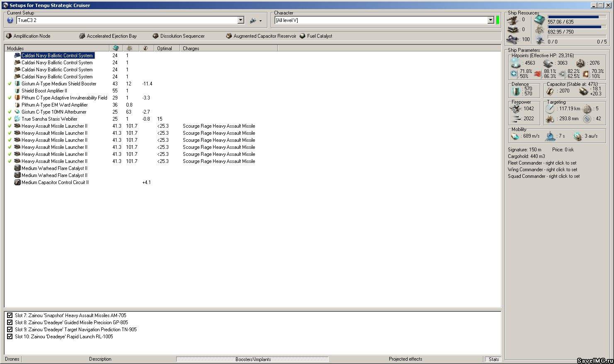Screen dimensions: 614x364
Task: Click the Mobility speed icon
Action: pos(515,136)
